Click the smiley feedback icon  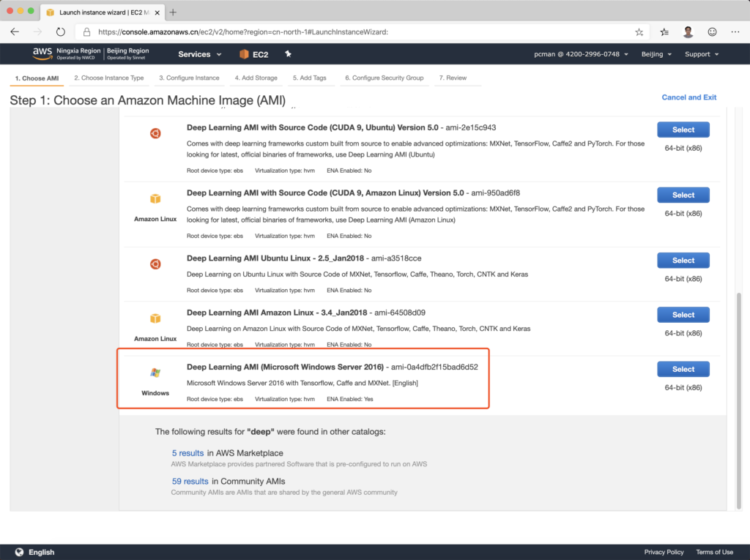712,32
